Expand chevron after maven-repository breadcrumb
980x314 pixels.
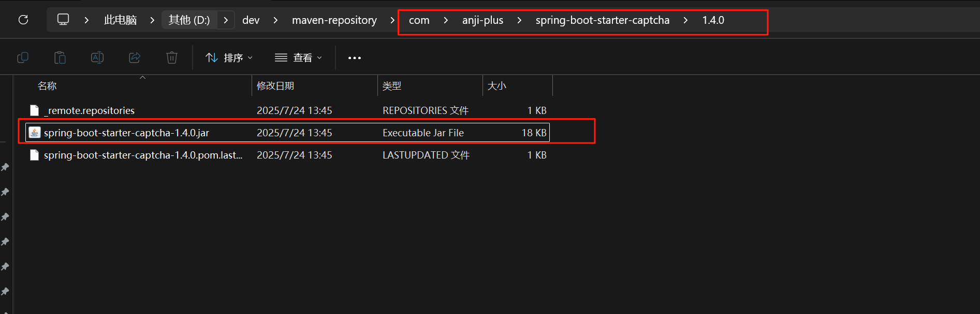point(392,20)
